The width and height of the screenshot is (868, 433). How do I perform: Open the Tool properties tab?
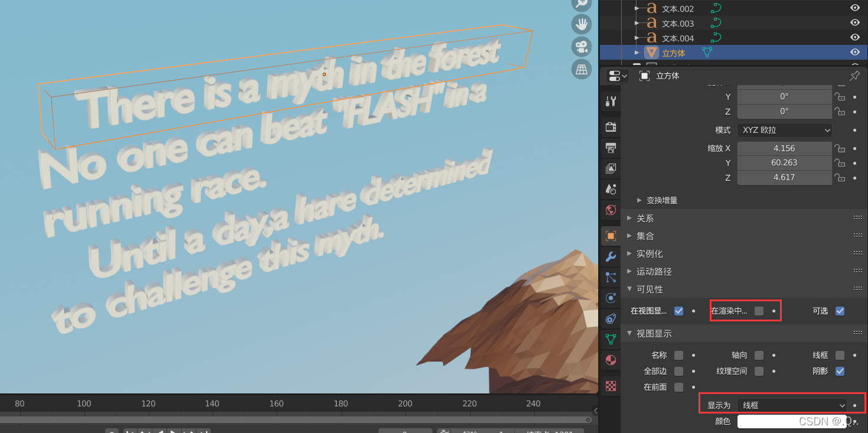[x=611, y=100]
